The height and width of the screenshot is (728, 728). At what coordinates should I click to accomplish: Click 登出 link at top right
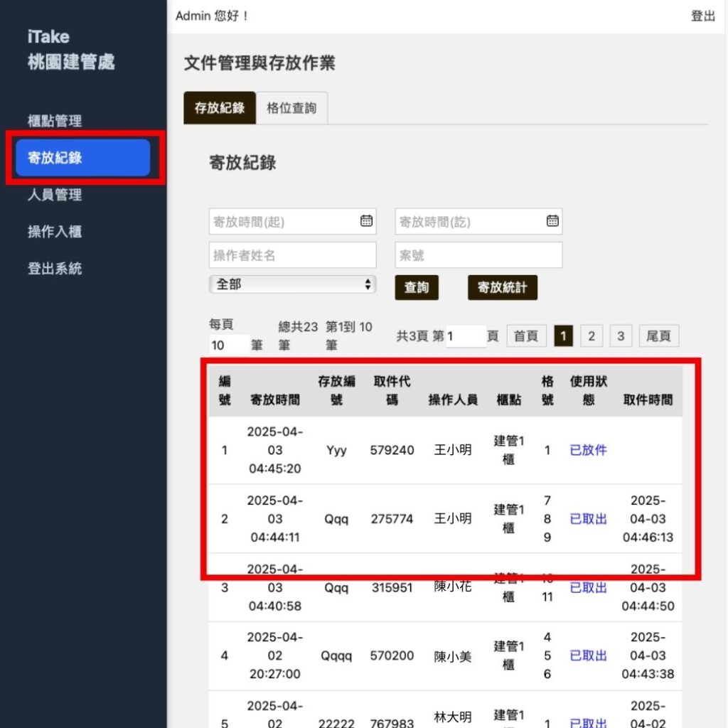[x=702, y=16]
